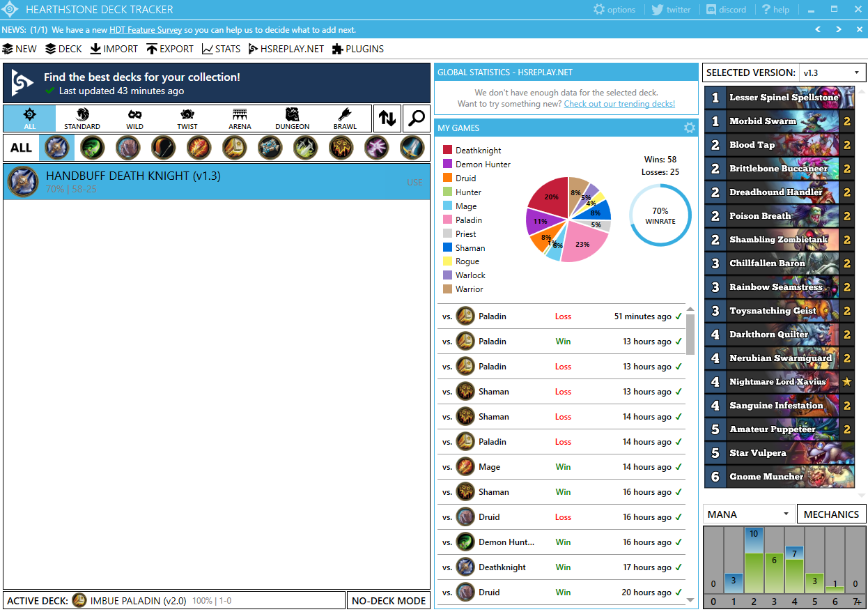The width and height of the screenshot is (868, 612).
Task: Open the PLUGINS menu
Action: [x=358, y=49]
